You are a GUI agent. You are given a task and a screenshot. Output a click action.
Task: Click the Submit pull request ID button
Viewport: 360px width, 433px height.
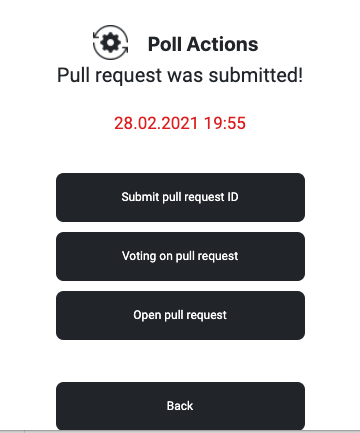point(180,197)
